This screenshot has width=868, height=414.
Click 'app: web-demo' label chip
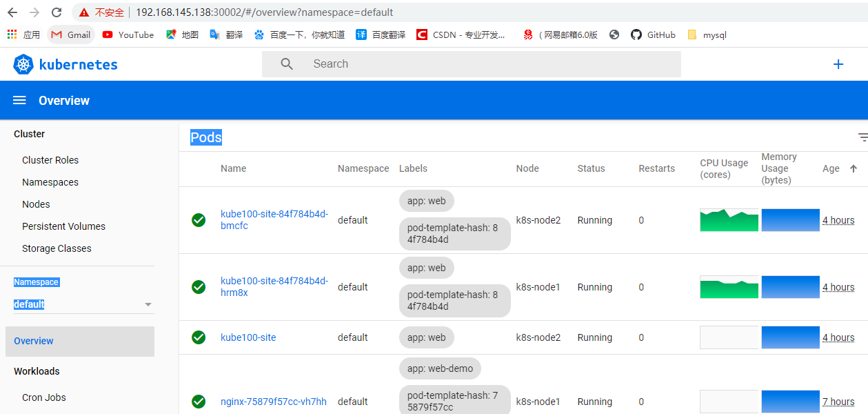click(440, 368)
